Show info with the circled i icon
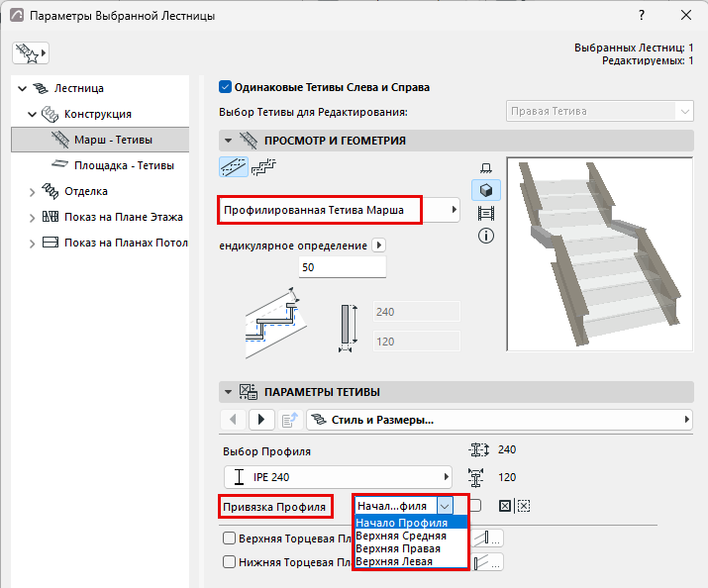 [x=486, y=236]
